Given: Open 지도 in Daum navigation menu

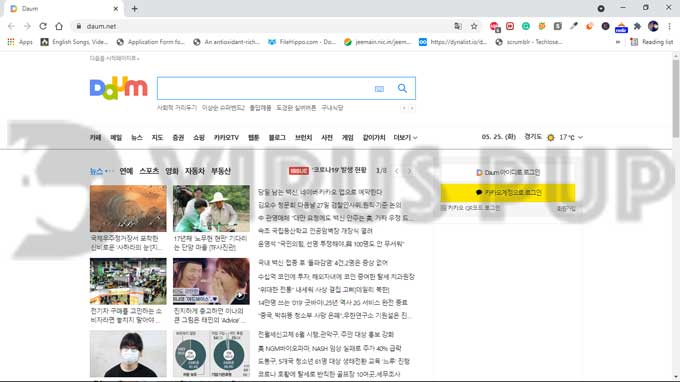Looking at the screenshot, I should coord(157,137).
